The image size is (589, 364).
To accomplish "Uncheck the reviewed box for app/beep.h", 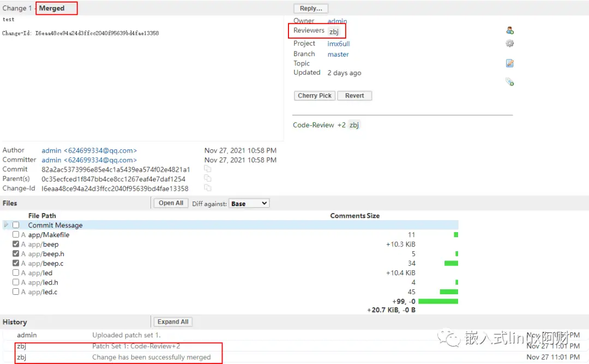I will pos(16,254).
